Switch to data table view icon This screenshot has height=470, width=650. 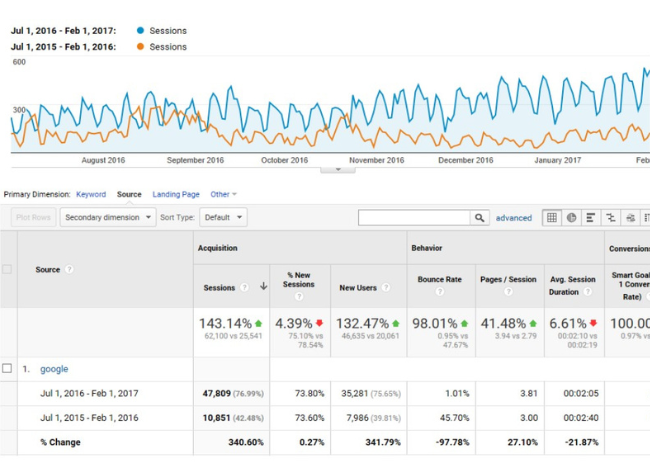tap(552, 218)
